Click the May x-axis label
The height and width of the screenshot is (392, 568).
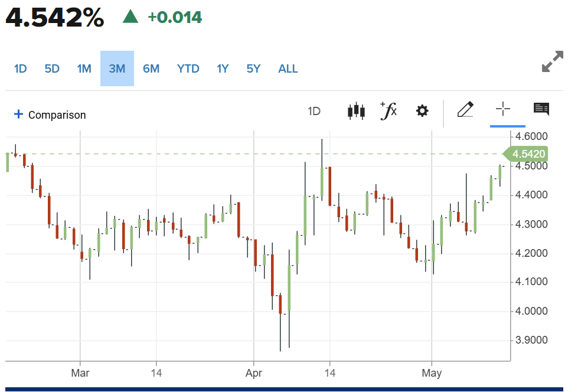tap(432, 373)
